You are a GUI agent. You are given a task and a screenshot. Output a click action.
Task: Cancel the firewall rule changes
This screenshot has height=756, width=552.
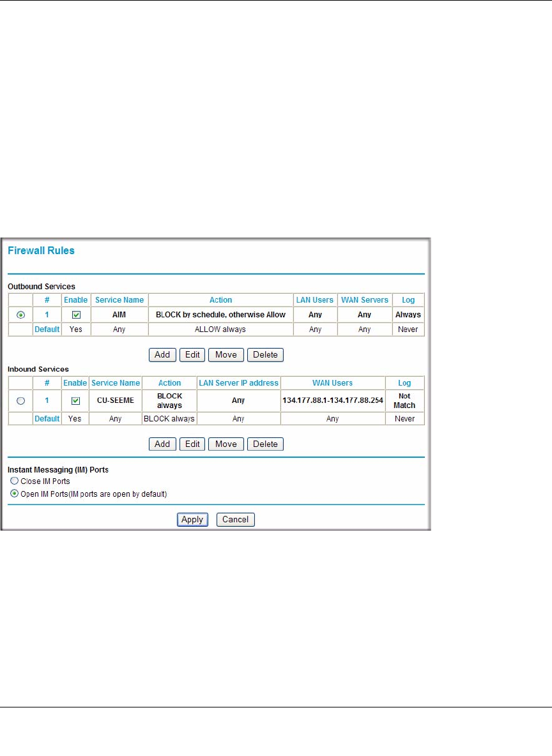click(x=236, y=520)
